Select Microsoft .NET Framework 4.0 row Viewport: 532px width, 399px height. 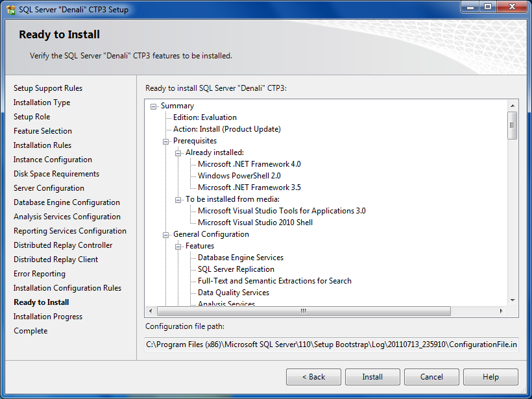pyautogui.click(x=249, y=164)
